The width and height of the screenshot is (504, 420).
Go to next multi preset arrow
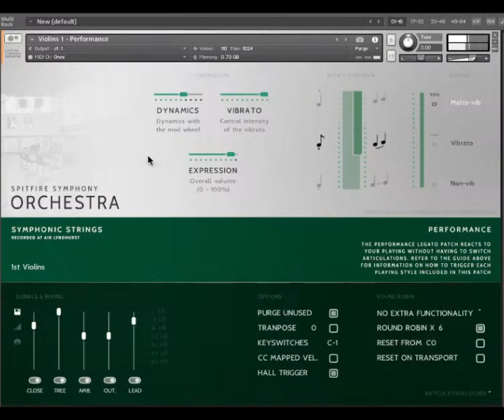[379, 22]
